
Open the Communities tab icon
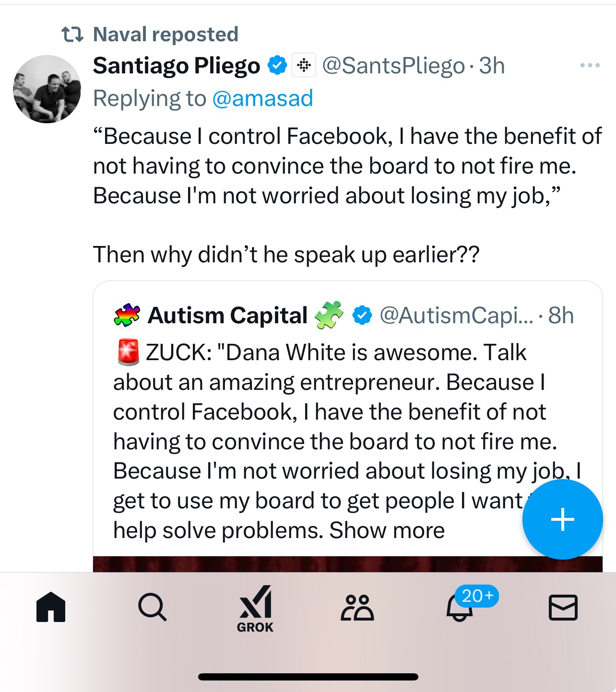357,607
